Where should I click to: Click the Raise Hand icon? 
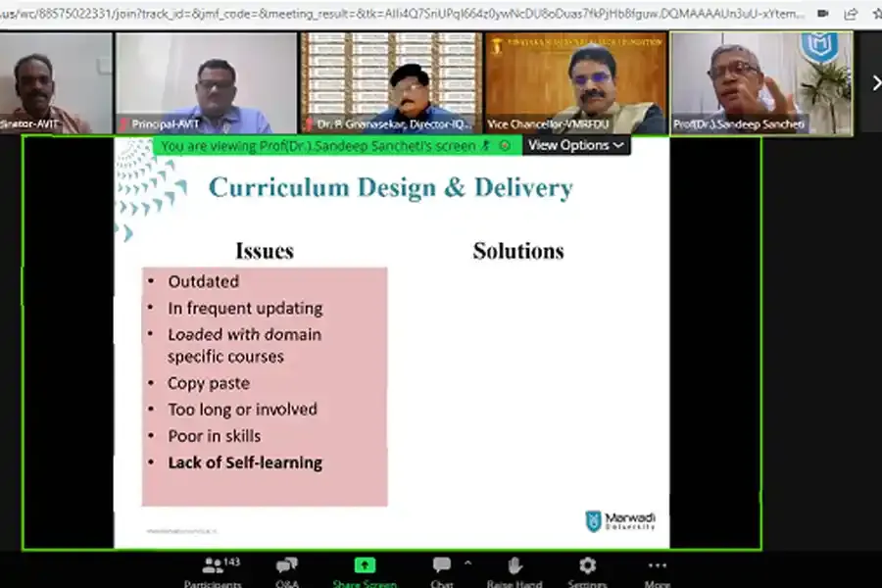(x=515, y=566)
